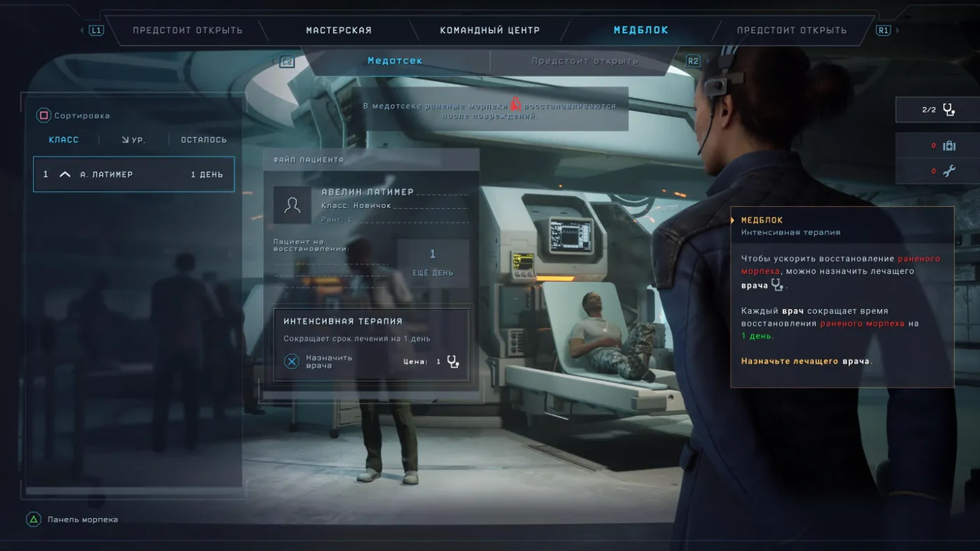Click the square Сортировка icon

click(x=43, y=116)
